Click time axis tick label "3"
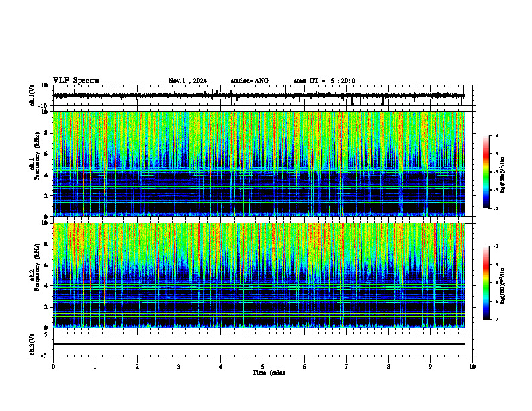Viewport: 532px width, 411px height. 179,367
